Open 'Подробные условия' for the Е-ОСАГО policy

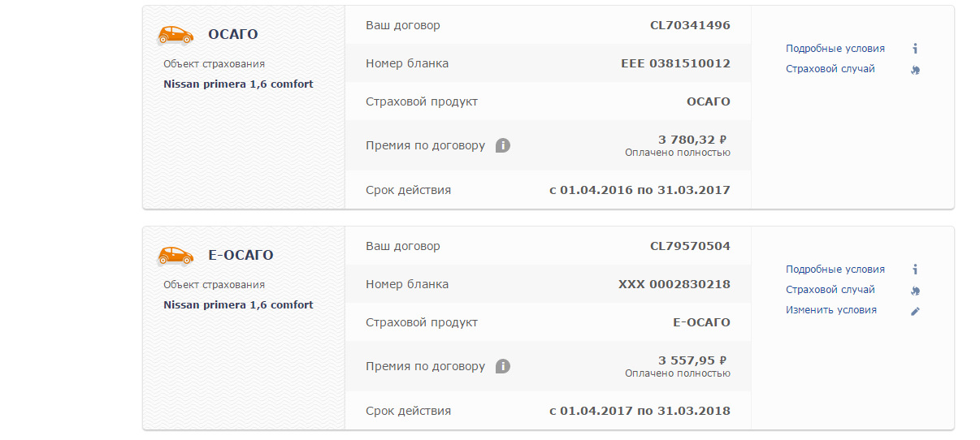(835, 270)
